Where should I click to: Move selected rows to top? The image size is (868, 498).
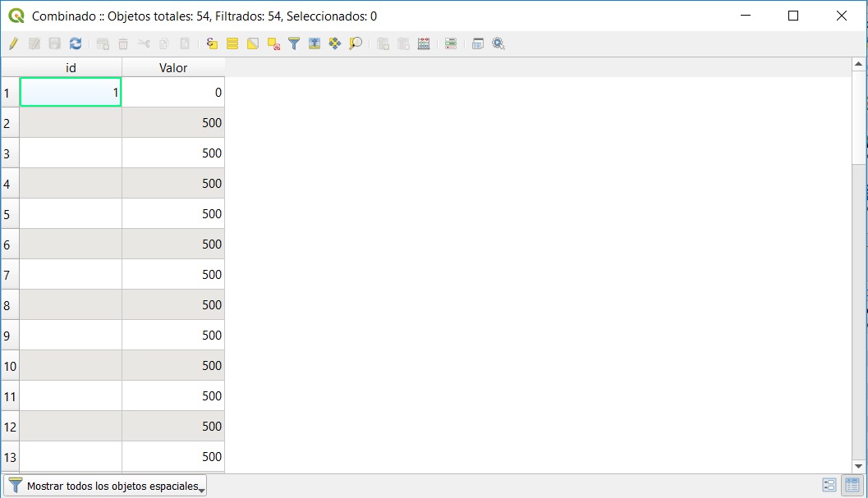(315, 43)
